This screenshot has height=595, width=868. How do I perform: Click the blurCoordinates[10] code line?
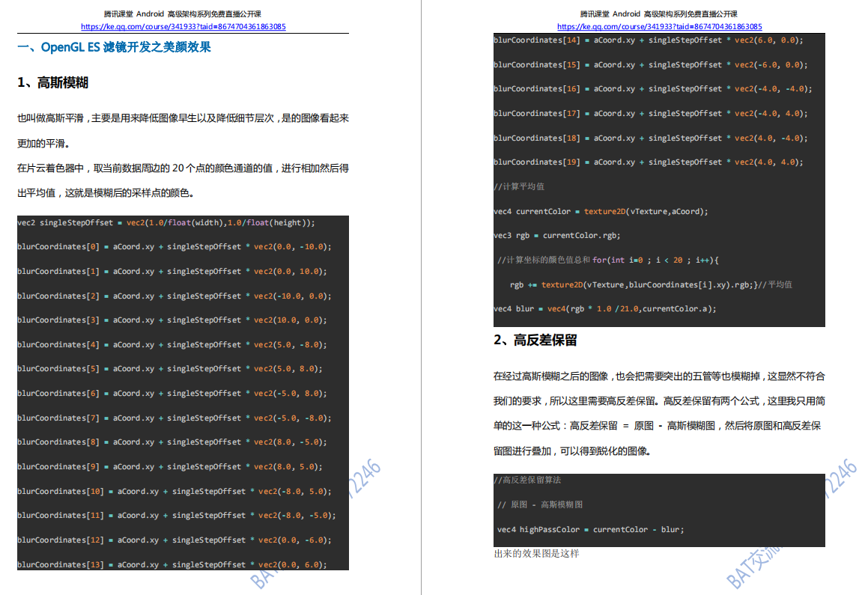pos(174,491)
